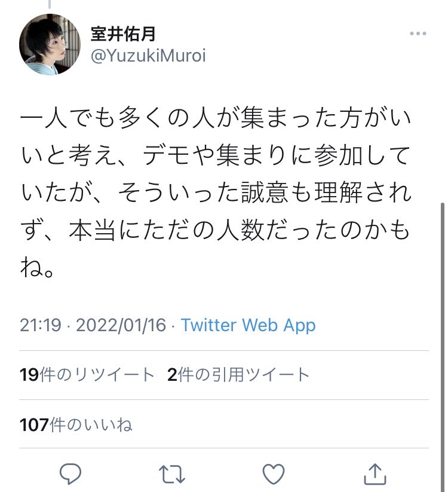The height and width of the screenshot is (492, 448).
Task: Select the @YuzukiMuroi handle
Action: tap(148, 56)
